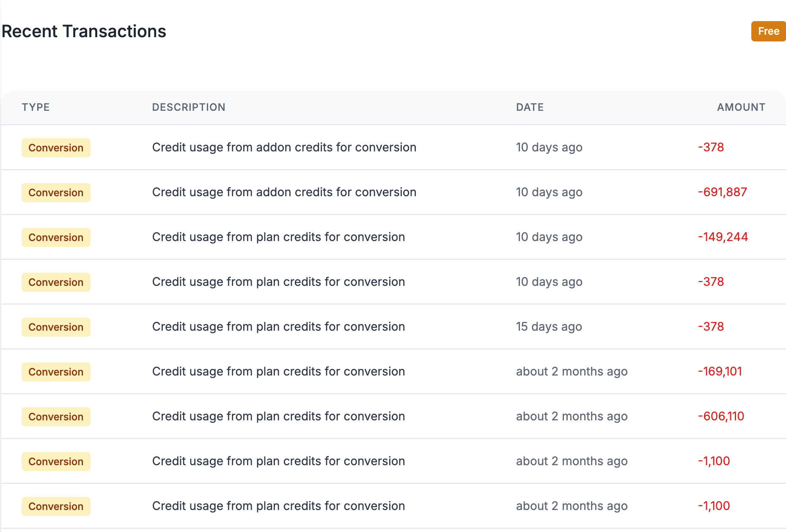786x532 pixels.
Task: Click the DATE column header
Action: [x=530, y=107]
